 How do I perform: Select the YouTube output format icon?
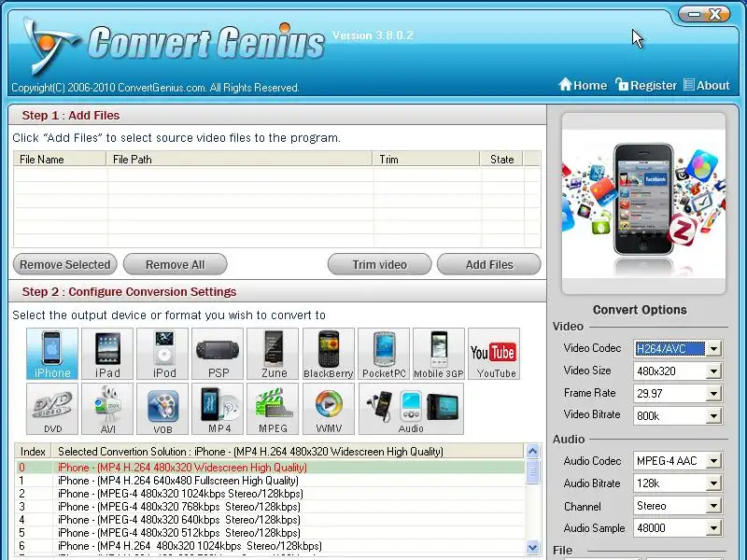tap(494, 354)
